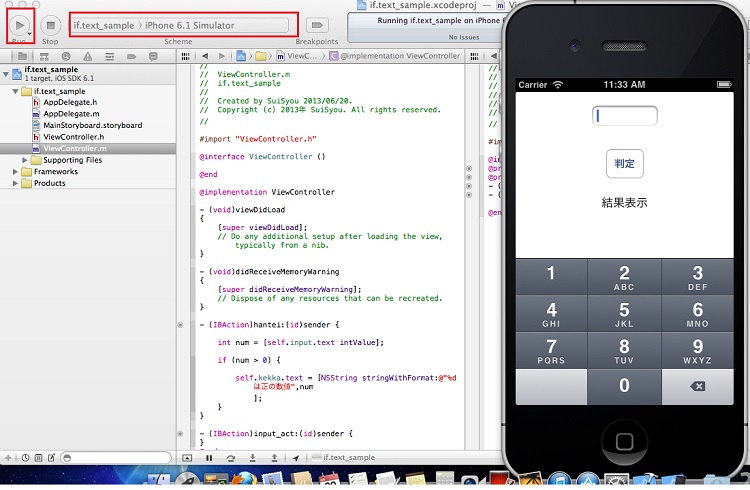
Task: Click the Simulate Location arrow icon
Action: (296, 458)
